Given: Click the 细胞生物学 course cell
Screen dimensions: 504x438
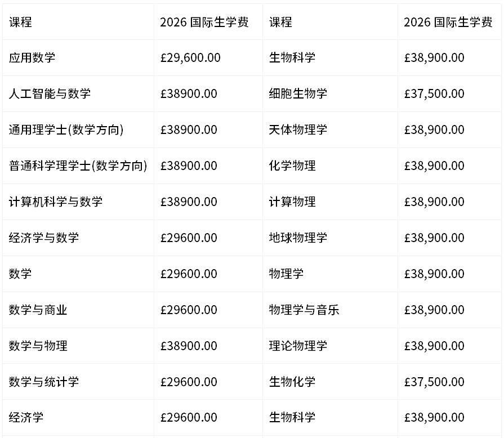Looking at the screenshot, I should tap(298, 93).
